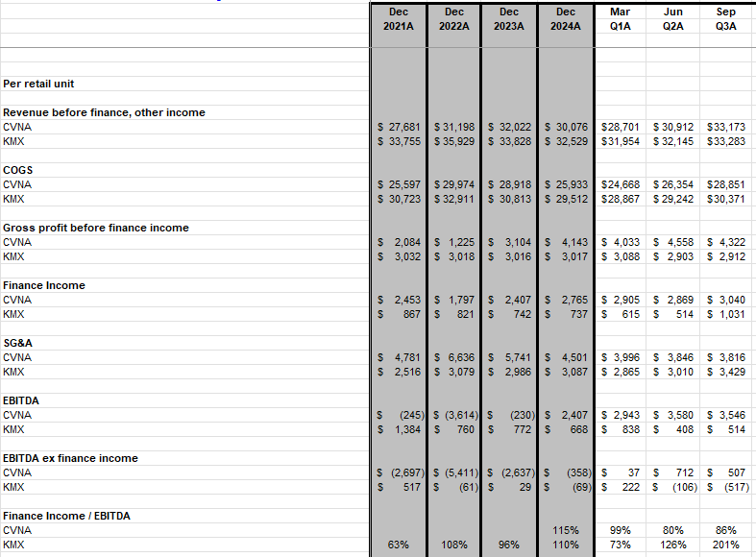Screen dimensions: 756x557
Task: Select the 115% ratio cell
Action: pos(566,530)
